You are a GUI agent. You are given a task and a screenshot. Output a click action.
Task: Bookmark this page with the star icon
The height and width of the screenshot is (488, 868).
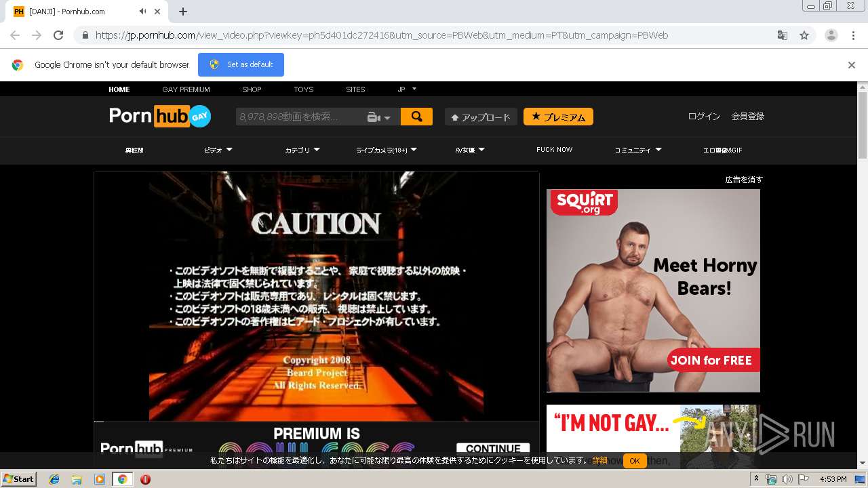coord(804,35)
